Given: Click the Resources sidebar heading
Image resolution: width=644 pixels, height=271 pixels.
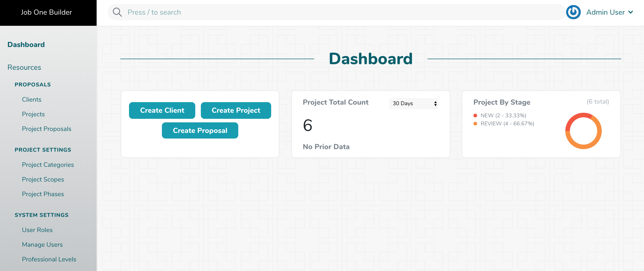Looking at the screenshot, I should [24, 67].
